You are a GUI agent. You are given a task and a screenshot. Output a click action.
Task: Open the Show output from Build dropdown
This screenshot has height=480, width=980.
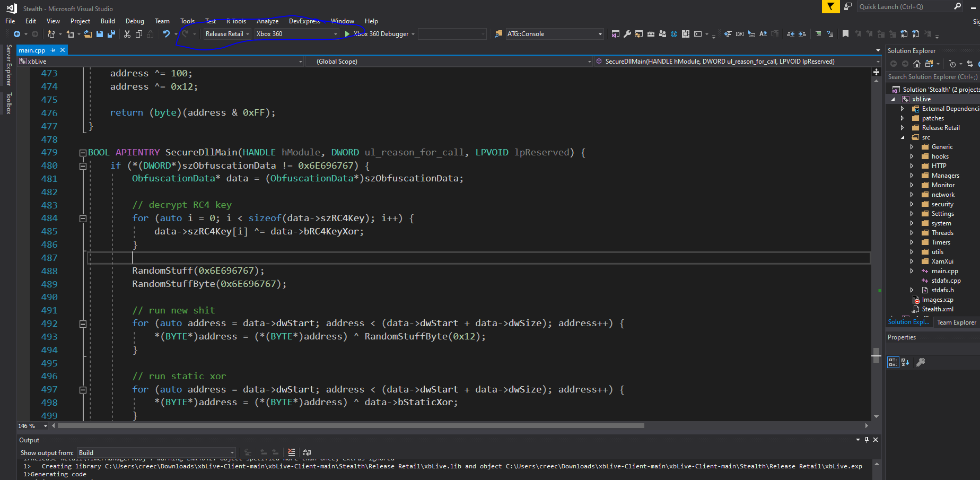click(x=232, y=452)
